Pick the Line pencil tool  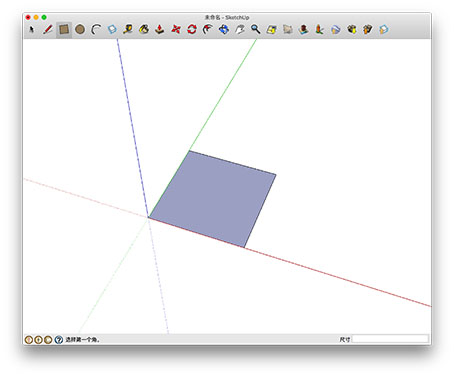48,30
